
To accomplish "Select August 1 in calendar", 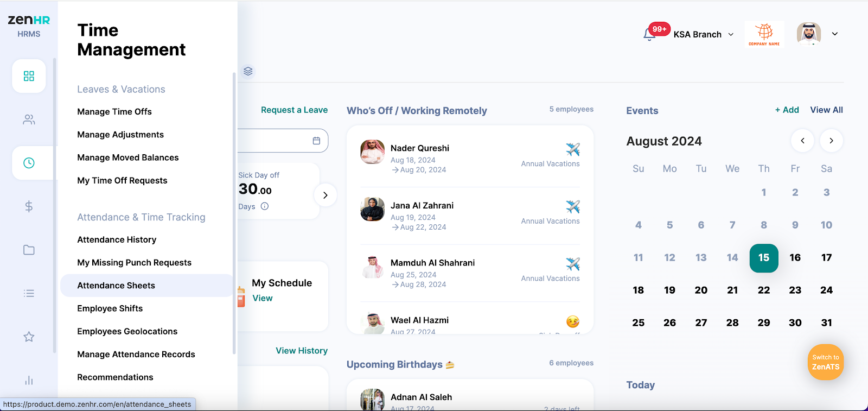I will pyautogui.click(x=764, y=193).
